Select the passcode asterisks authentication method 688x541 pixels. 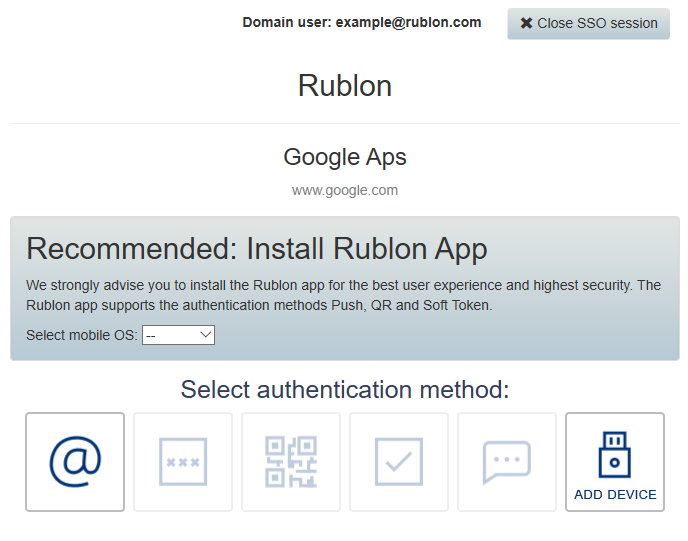[x=183, y=461]
